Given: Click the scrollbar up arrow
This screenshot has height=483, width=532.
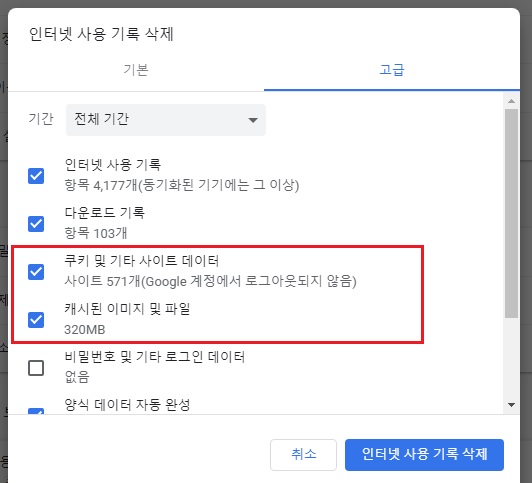Looking at the screenshot, I should coord(511,101).
